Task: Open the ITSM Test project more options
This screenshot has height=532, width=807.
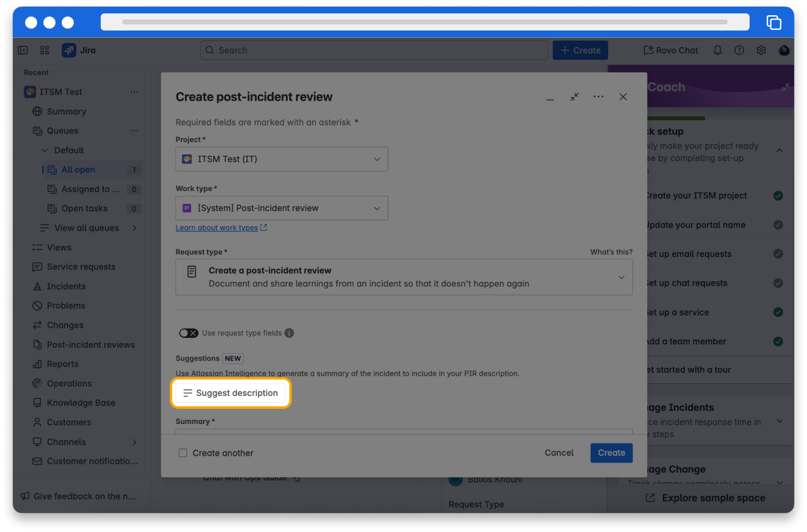Action: coord(134,92)
